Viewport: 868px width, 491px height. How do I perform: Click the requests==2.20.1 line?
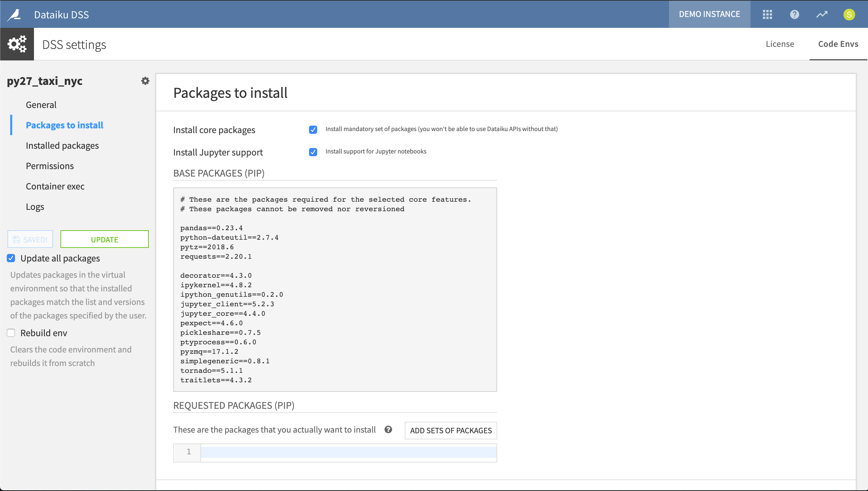tap(216, 256)
